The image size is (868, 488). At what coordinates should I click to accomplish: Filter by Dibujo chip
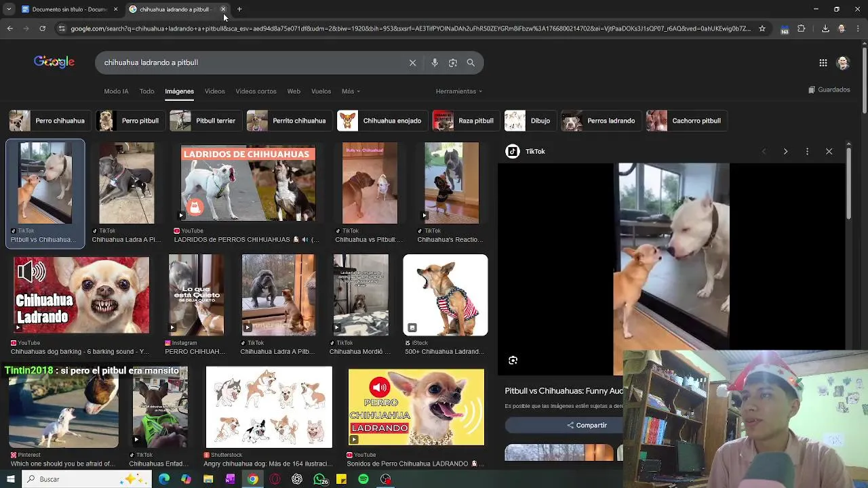(529, 121)
